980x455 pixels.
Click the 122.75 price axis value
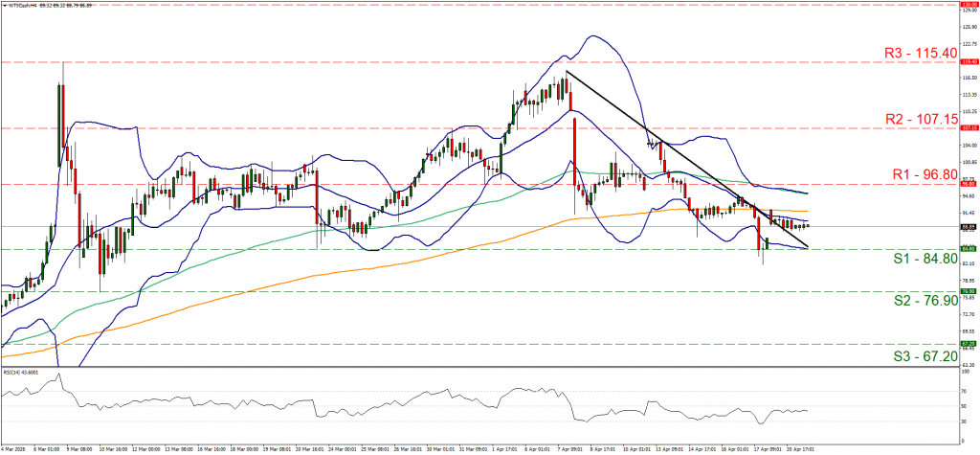969,44
